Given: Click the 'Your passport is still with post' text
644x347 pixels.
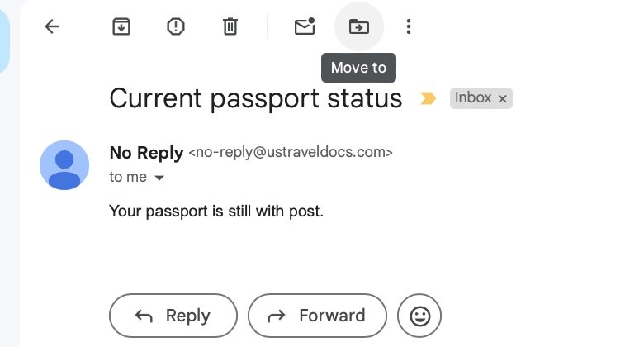Looking at the screenshot, I should coord(216,212).
